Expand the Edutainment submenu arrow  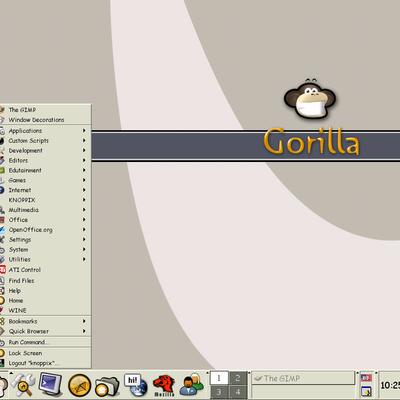[x=84, y=170]
